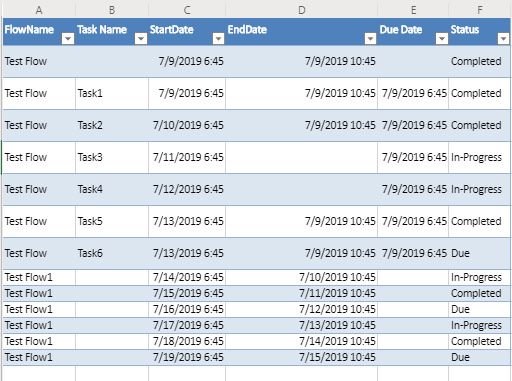This screenshot has width=512, height=381.
Task: Select the Task5 cell
Action: [x=112, y=221]
